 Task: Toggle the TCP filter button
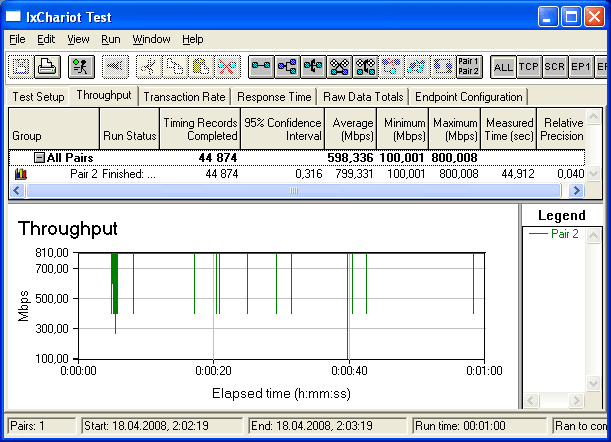click(529, 67)
